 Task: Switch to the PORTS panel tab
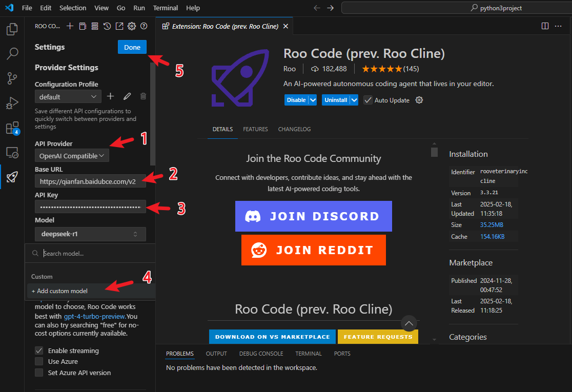342,354
